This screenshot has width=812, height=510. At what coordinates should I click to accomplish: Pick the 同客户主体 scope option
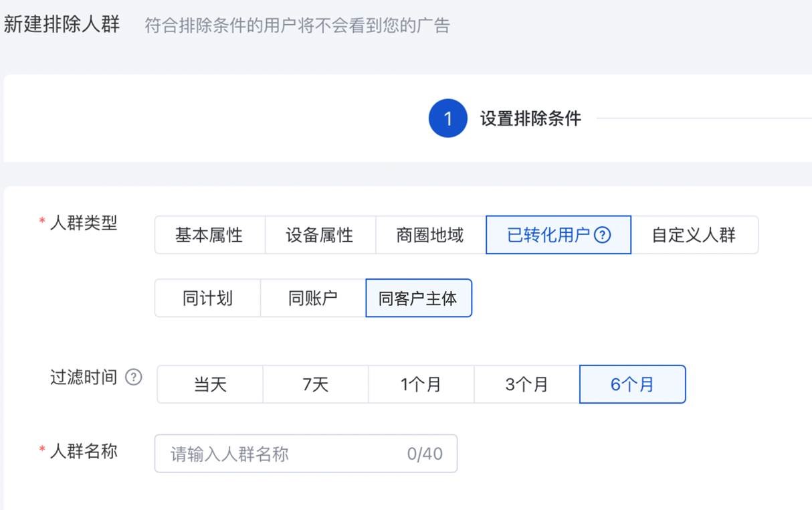tap(418, 299)
